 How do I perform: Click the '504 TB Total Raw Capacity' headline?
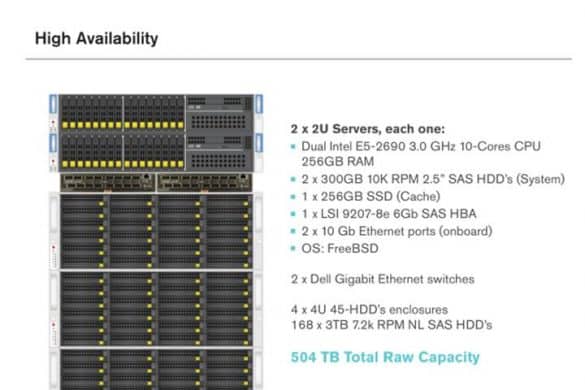pyautogui.click(x=385, y=357)
